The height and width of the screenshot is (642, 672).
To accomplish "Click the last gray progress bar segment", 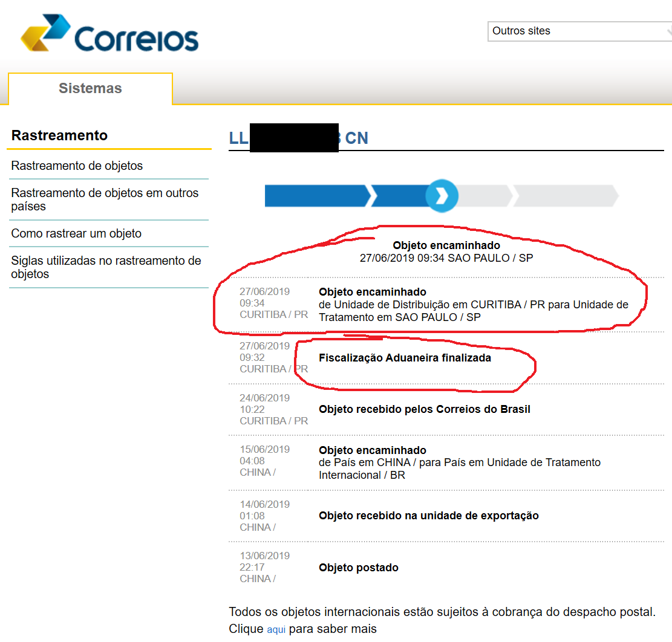I will coord(566,196).
